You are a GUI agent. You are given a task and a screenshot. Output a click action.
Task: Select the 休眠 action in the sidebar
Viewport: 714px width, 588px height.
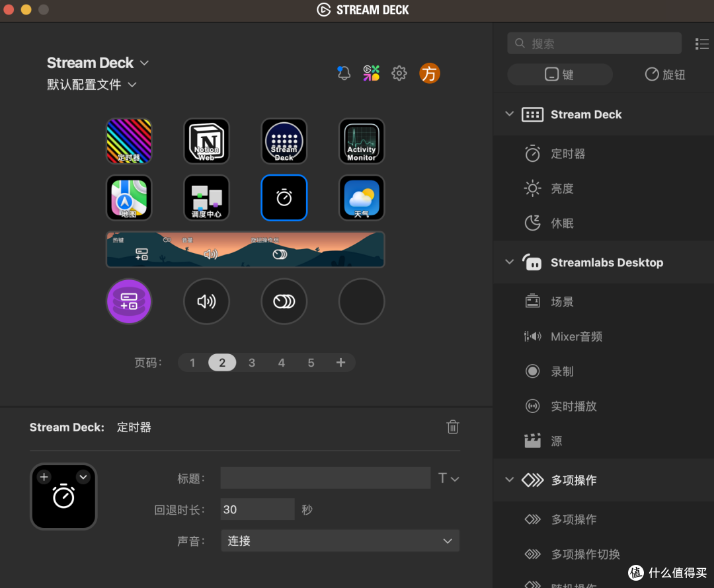(x=562, y=223)
